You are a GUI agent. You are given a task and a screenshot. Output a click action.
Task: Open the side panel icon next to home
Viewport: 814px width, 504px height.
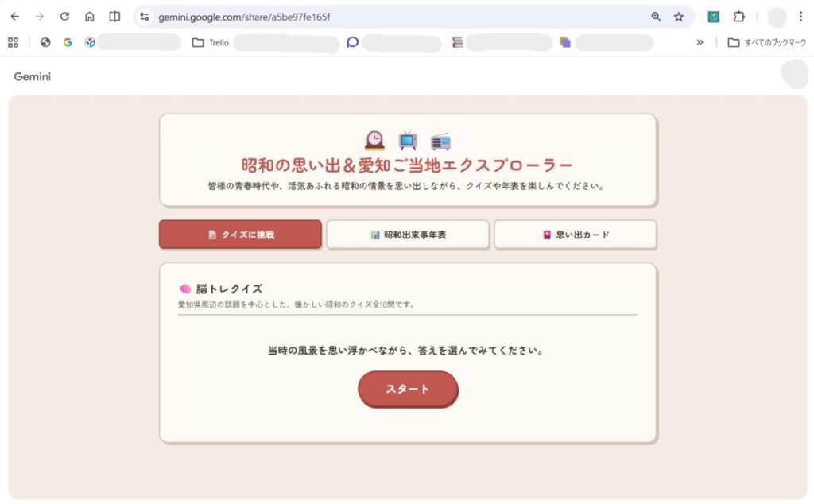tap(114, 17)
